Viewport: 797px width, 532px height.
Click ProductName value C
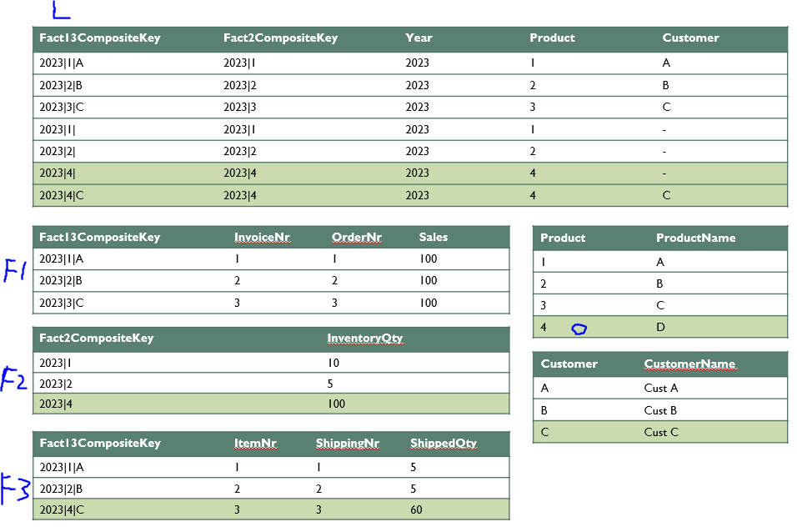click(x=660, y=306)
